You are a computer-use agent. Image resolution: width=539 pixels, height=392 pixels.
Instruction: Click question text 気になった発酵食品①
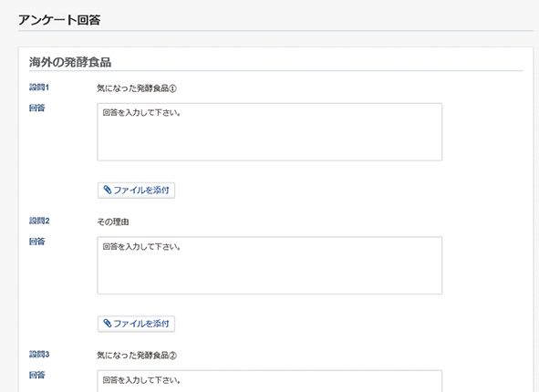pos(137,88)
